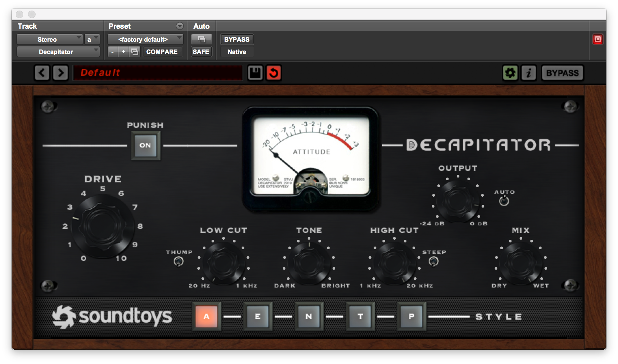Click the COMPARE button
Viewport: 618px width, 364px height.
(x=162, y=52)
